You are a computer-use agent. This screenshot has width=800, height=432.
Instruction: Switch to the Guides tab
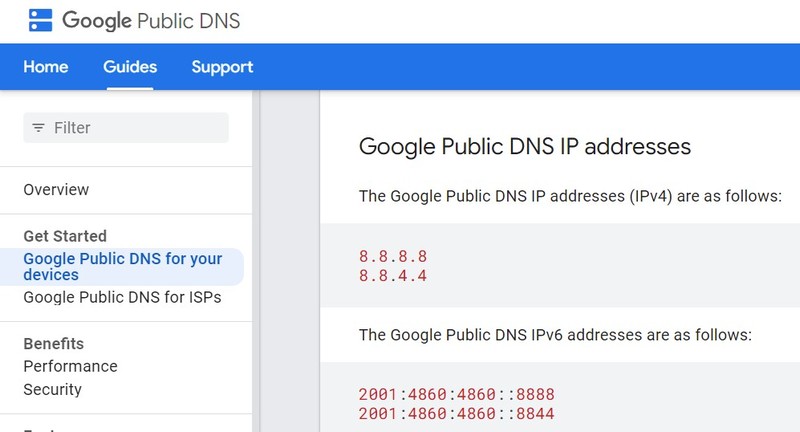pos(130,67)
